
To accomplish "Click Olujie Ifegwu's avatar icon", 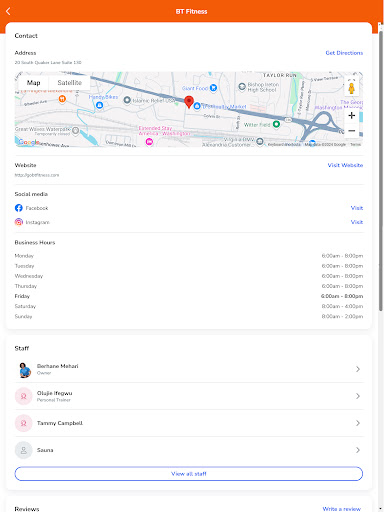I will tap(24, 396).
